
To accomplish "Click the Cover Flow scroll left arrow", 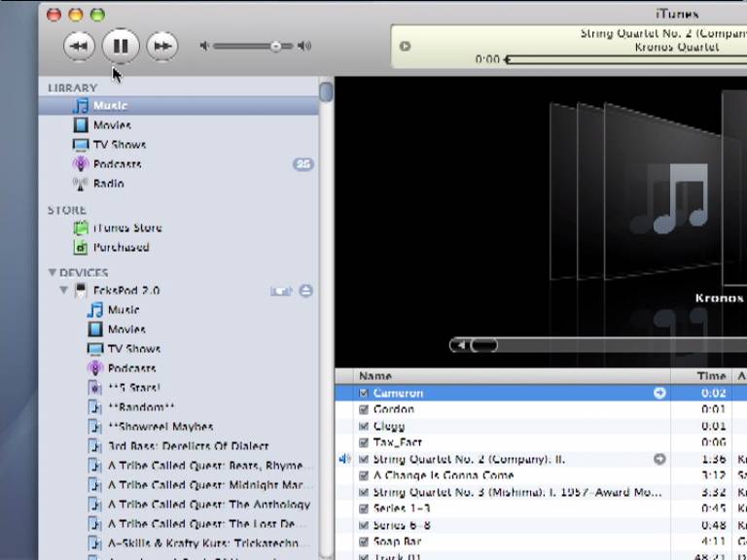I will point(459,345).
